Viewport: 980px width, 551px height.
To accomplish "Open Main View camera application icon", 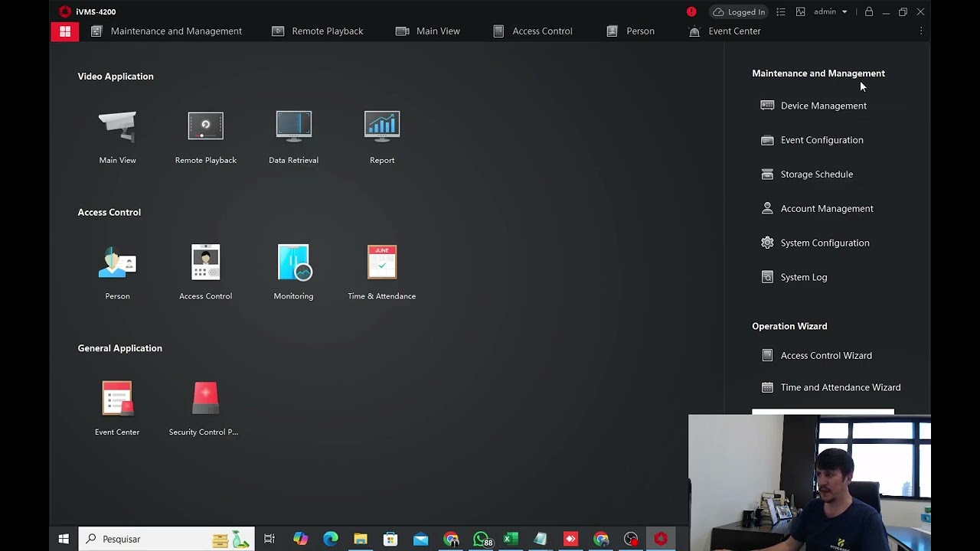I will pos(117,126).
